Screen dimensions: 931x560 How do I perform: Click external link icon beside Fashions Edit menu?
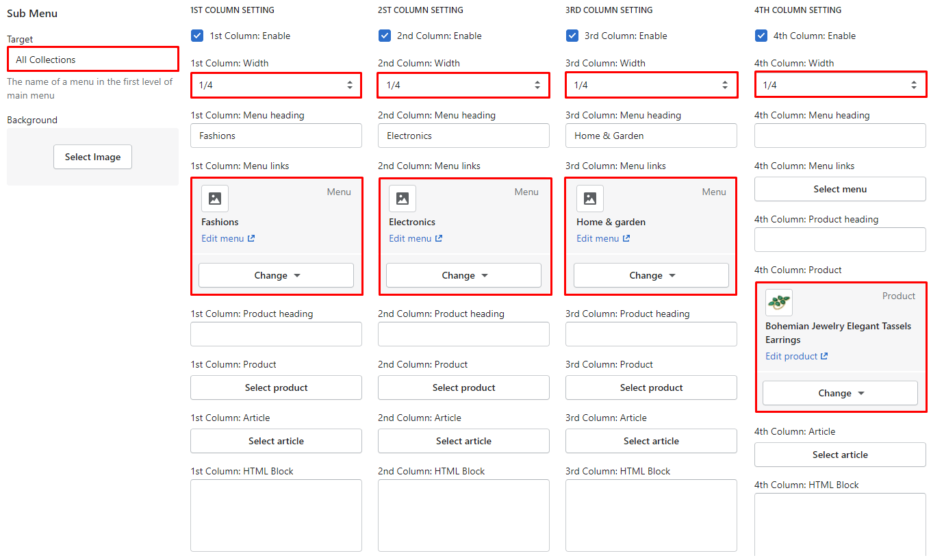click(x=251, y=238)
